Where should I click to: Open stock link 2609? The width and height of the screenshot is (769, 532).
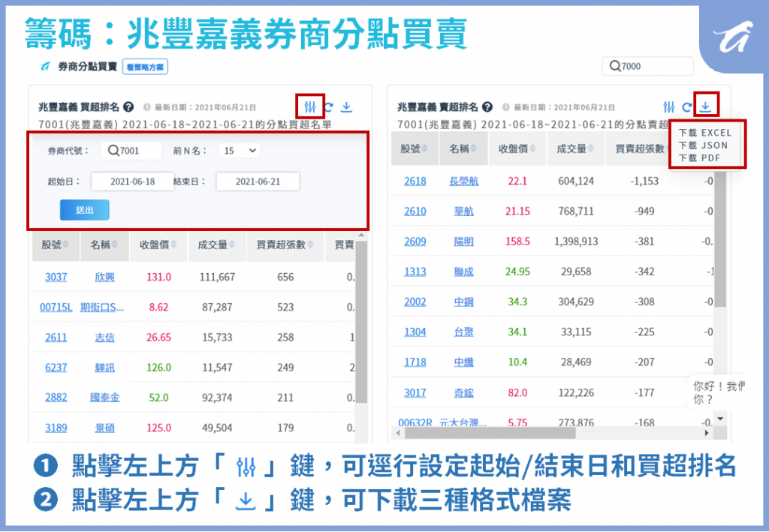coord(415,242)
